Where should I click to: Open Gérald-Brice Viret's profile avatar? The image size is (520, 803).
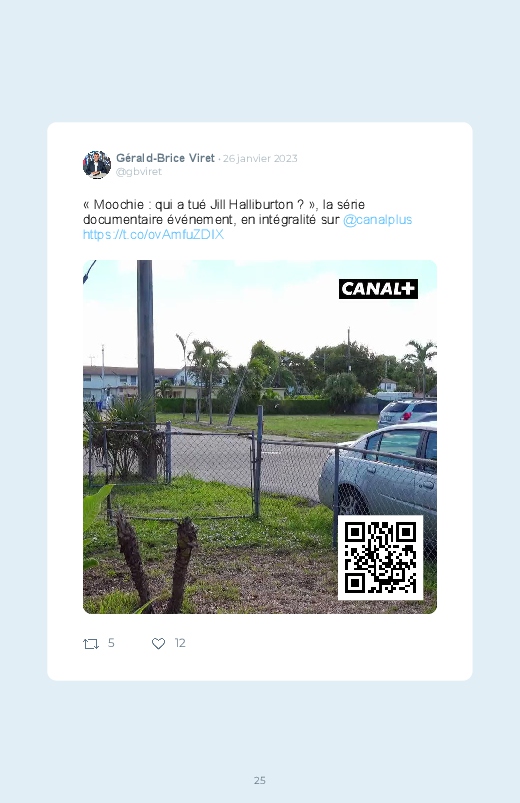[97, 164]
